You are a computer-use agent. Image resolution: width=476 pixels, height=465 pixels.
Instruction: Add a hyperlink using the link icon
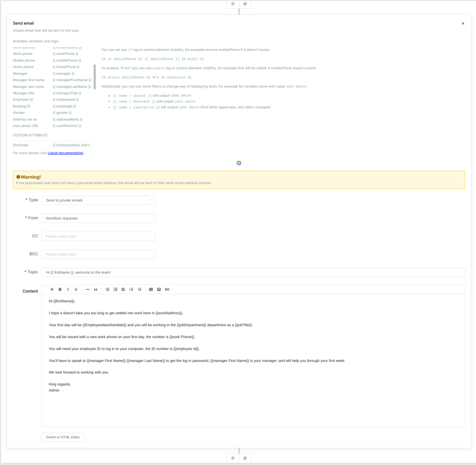click(x=167, y=289)
